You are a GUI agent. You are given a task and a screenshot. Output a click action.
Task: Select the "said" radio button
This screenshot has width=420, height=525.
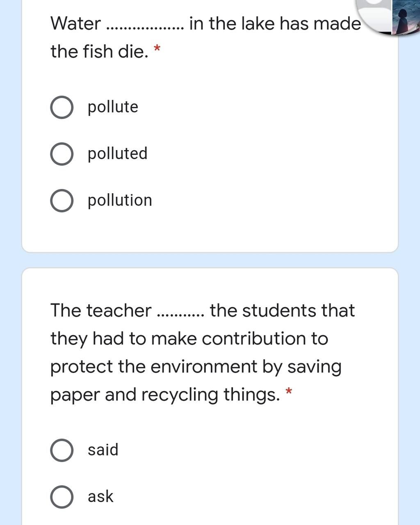62,450
